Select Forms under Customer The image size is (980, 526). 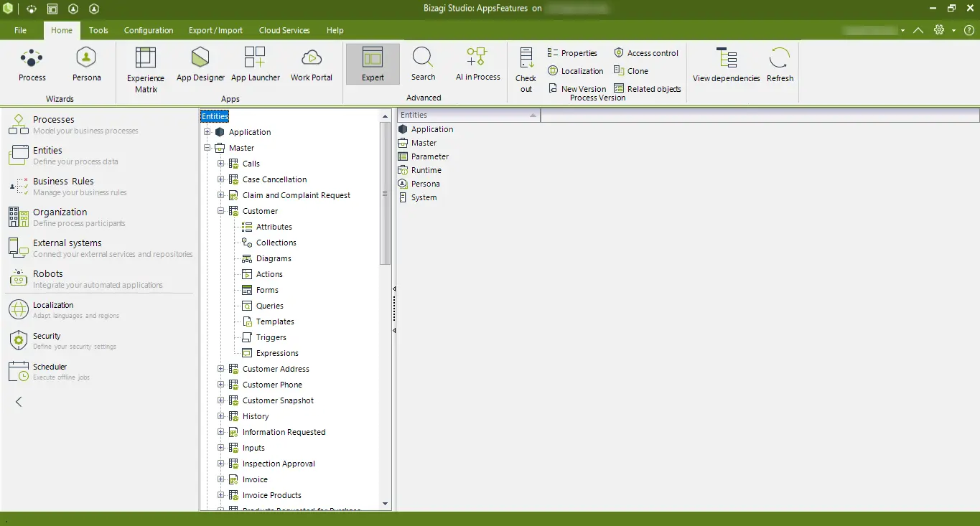click(267, 290)
